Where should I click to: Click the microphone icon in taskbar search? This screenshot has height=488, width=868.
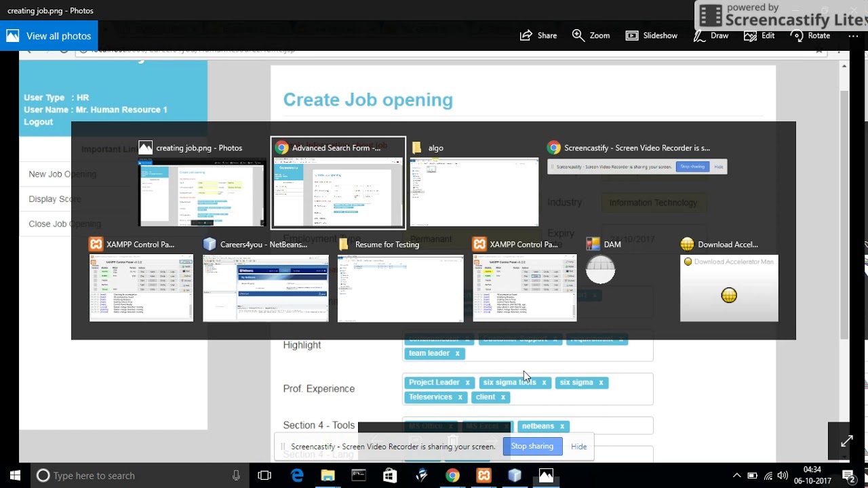point(236,475)
